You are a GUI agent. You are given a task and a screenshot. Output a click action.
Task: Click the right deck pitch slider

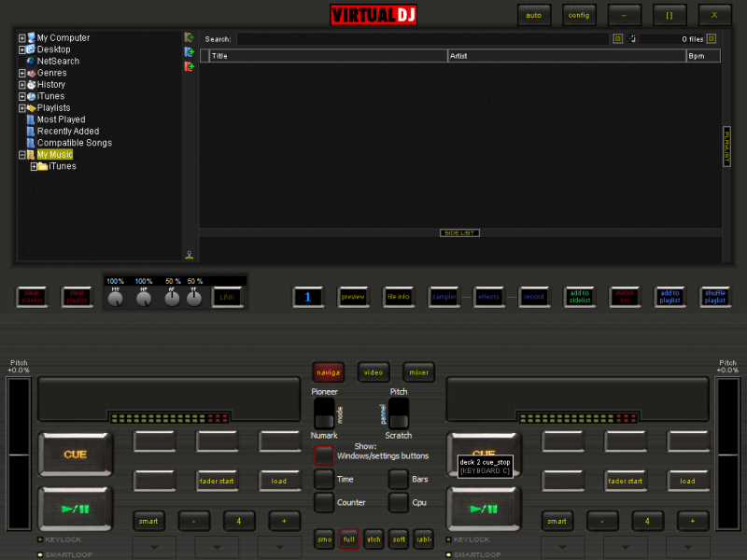click(x=728, y=454)
